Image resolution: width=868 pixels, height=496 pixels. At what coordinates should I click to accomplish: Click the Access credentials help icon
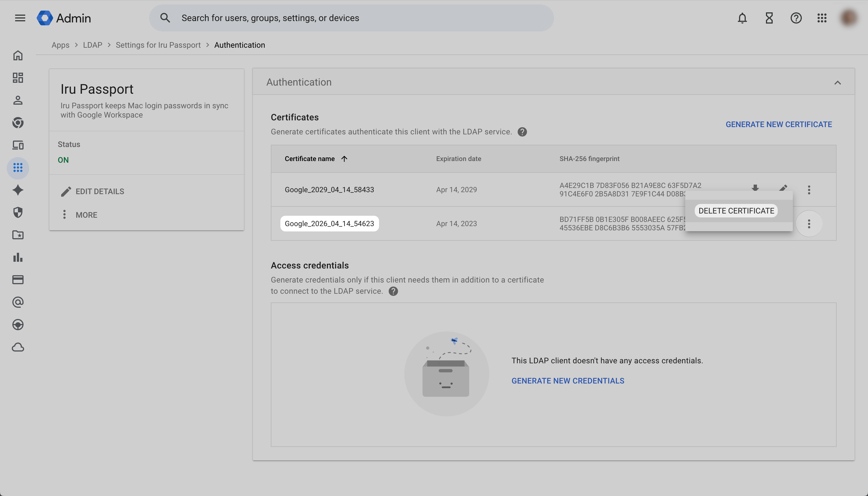click(x=393, y=291)
